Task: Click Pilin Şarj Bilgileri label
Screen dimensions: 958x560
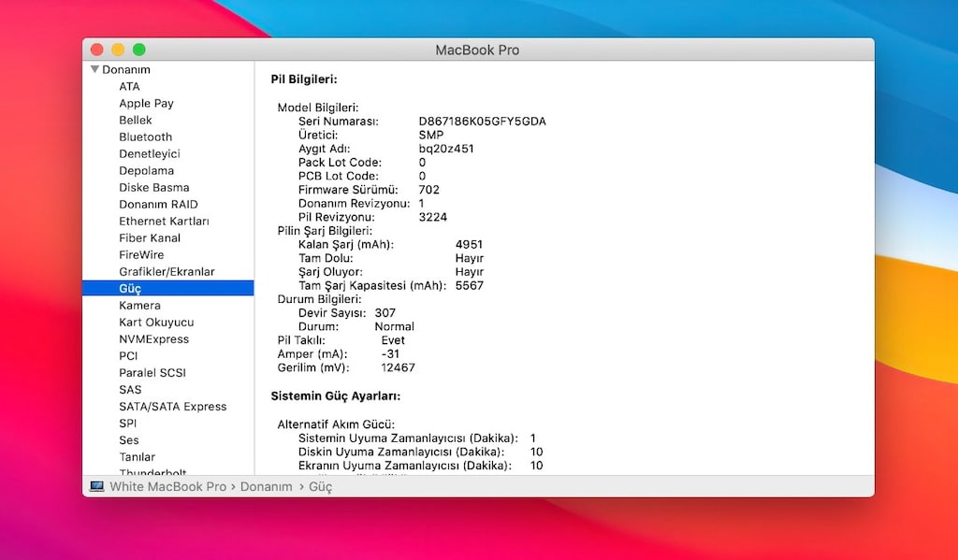Action: click(x=325, y=231)
